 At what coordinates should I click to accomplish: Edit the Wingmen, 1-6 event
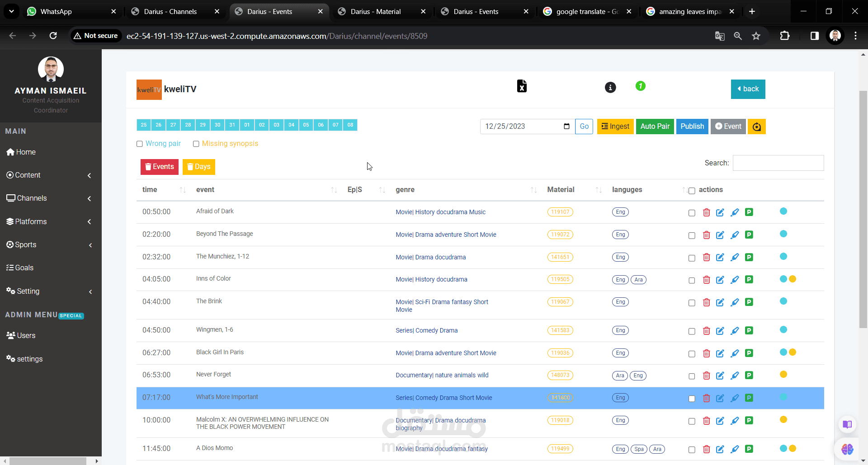tap(720, 331)
